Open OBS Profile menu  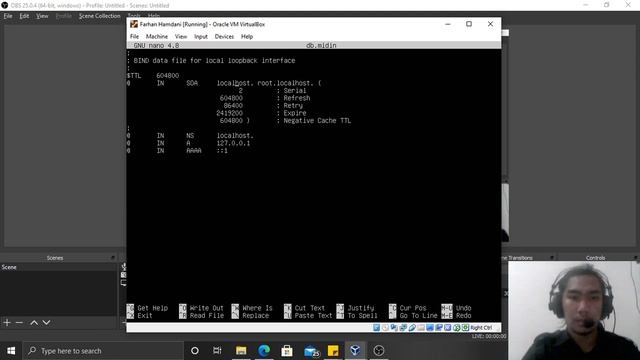point(63,16)
